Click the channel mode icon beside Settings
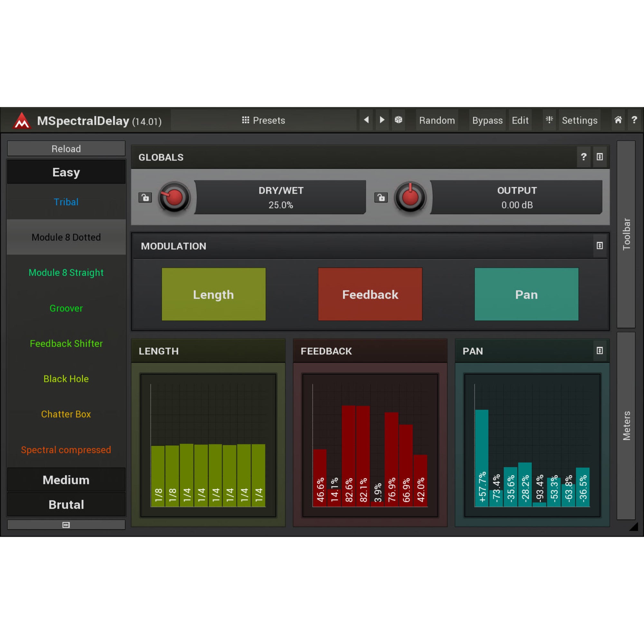This screenshot has width=644, height=644. click(x=549, y=120)
